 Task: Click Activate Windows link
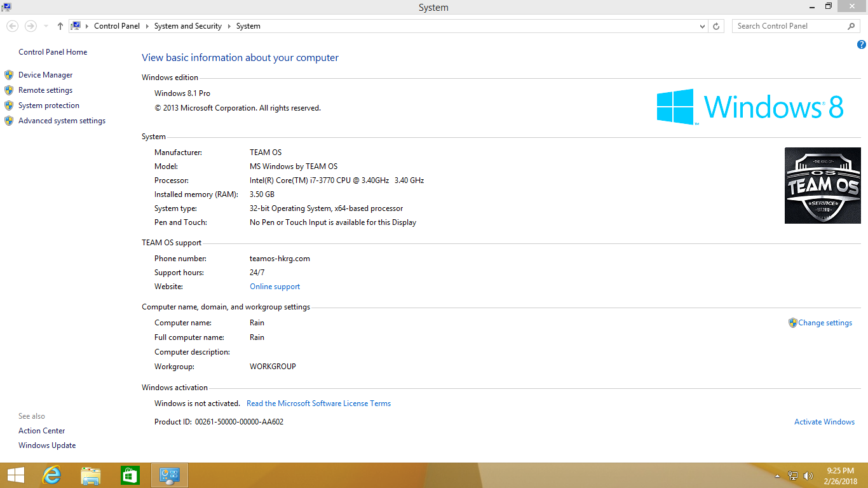click(x=825, y=422)
